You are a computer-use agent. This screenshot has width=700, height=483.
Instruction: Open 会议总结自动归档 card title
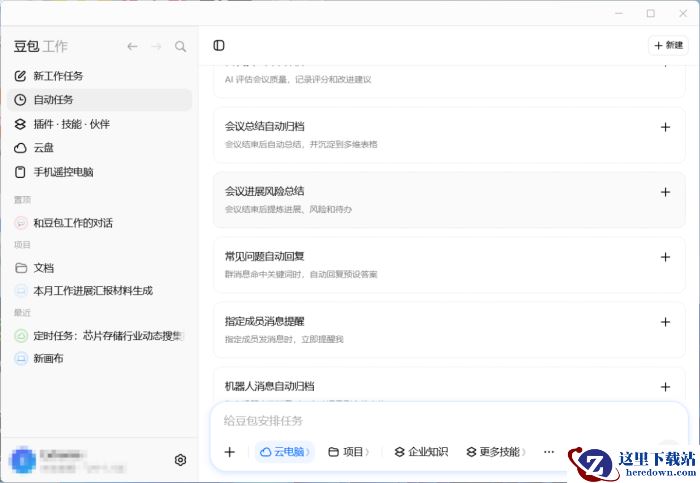[x=264, y=126]
